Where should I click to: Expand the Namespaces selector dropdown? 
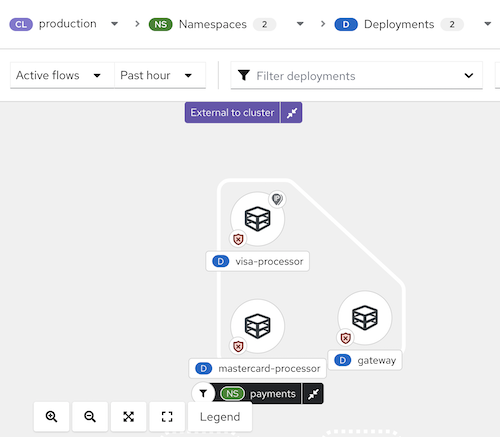click(x=300, y=24)
